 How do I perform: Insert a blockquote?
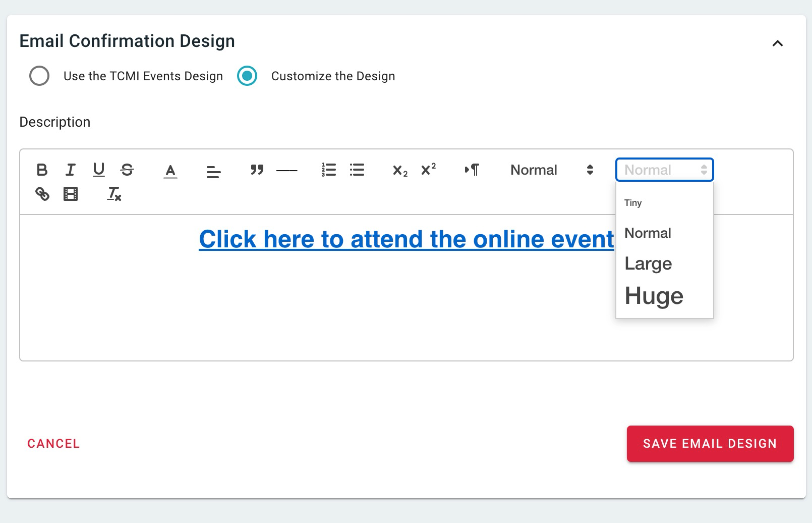pos(257,170)
